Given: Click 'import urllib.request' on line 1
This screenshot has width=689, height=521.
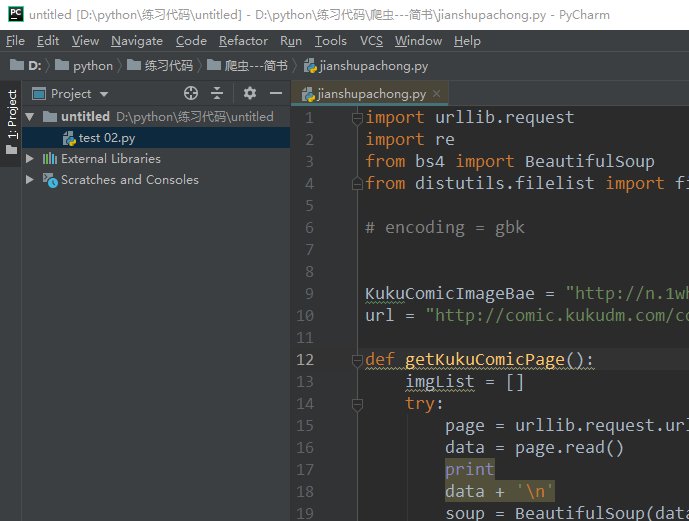Looking at the screenshot, I should click(x=470, y=117).
